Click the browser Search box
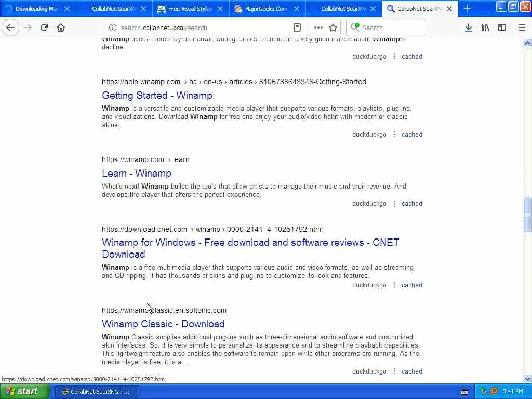Image resolution: width=532 pixels, height=399 pixels. (385, 28)
